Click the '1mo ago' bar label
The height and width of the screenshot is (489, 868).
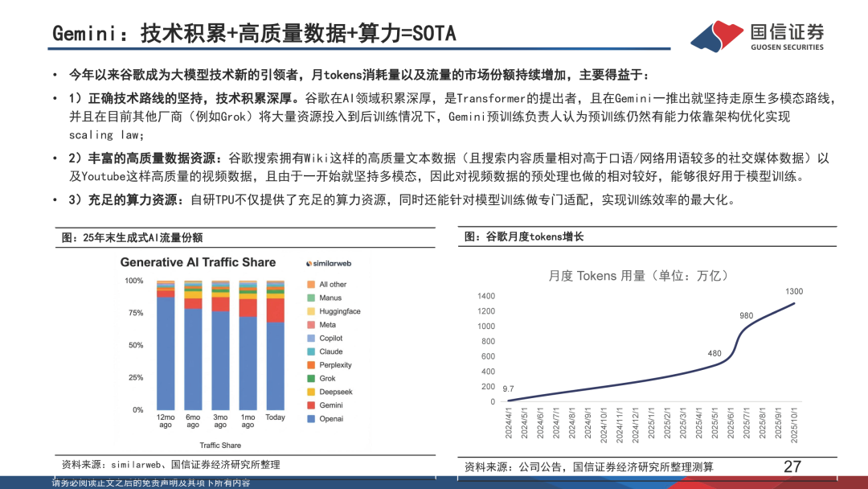point(248,421)
